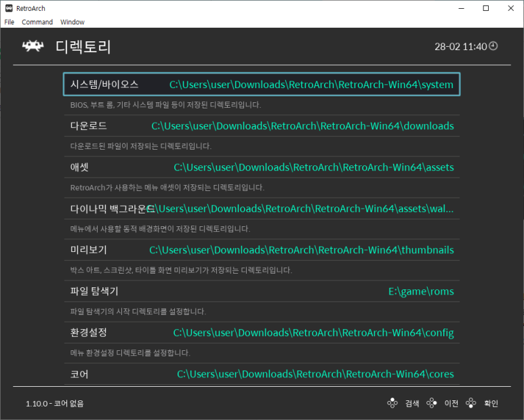Viewport: 524px width, 420px height.
Task: Open the 파일 탐색기 directory setting
Action: [x=262, y=291]
